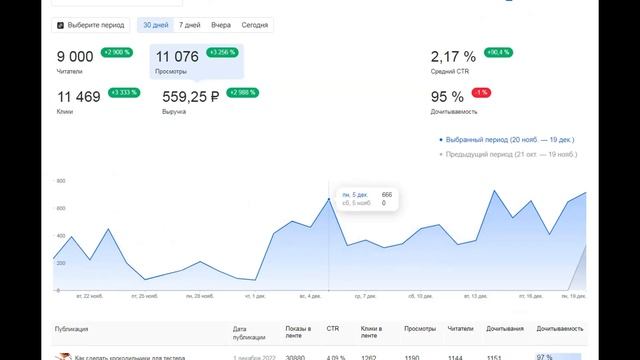Switch to the 7 дней tab
Image resolution: width=640 pixels, height=360 pixels.
(x=190, y=25)
